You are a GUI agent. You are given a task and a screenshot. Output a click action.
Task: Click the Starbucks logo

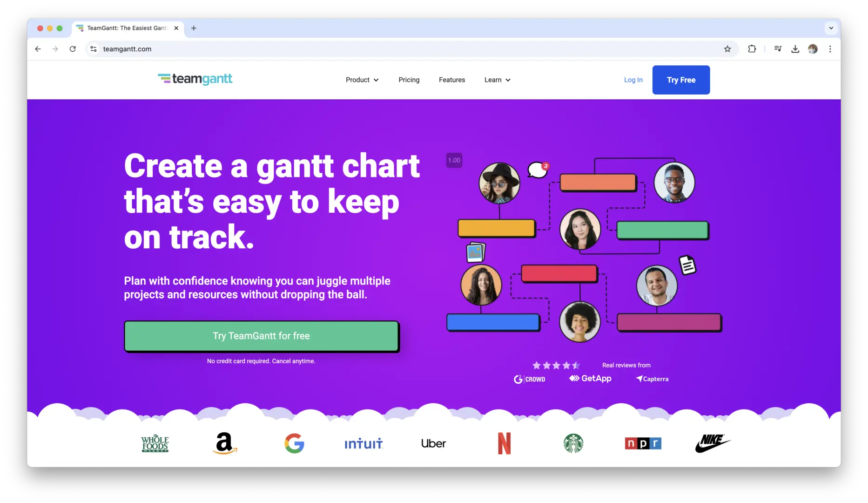(573, 443)
